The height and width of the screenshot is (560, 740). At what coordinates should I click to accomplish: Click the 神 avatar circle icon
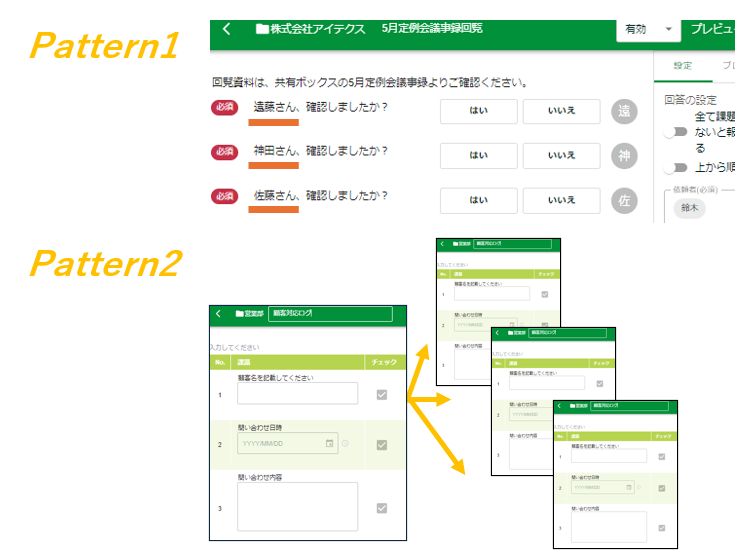624,155
